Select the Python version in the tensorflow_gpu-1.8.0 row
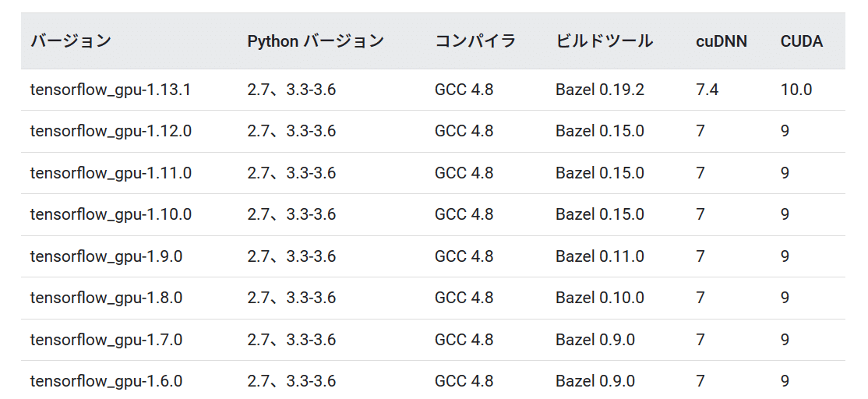Viewport: 868px width, 399px height. tap(291, 298)
